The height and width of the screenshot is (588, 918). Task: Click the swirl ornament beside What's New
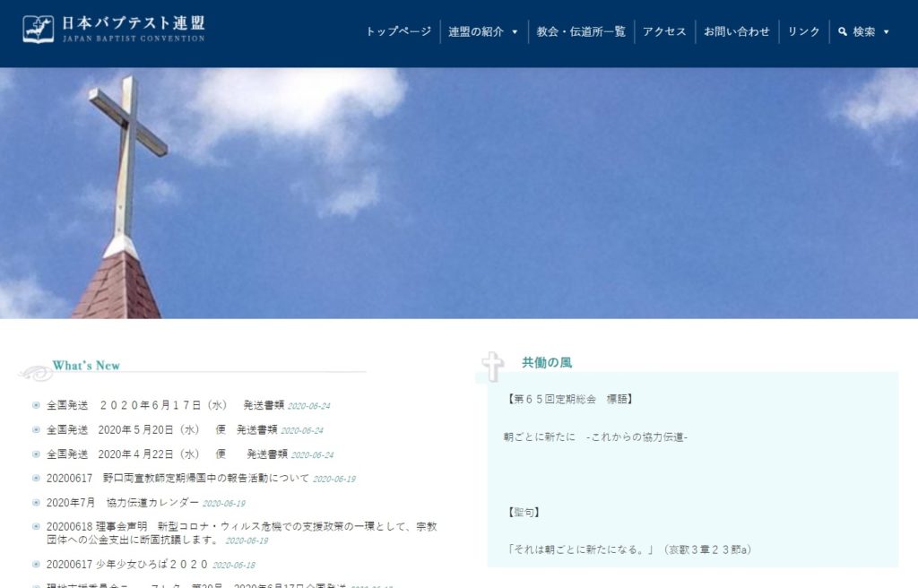[x=35, y=373]
